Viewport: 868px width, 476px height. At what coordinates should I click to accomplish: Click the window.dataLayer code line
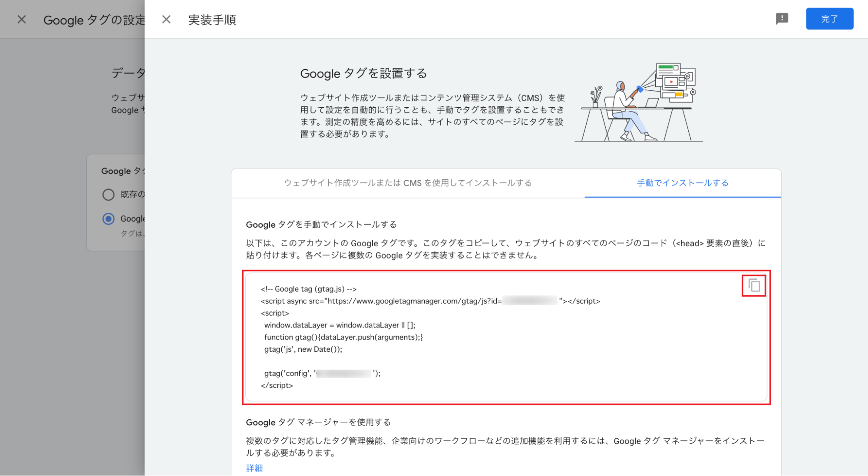pyautogui.click(x=340, y=325)
